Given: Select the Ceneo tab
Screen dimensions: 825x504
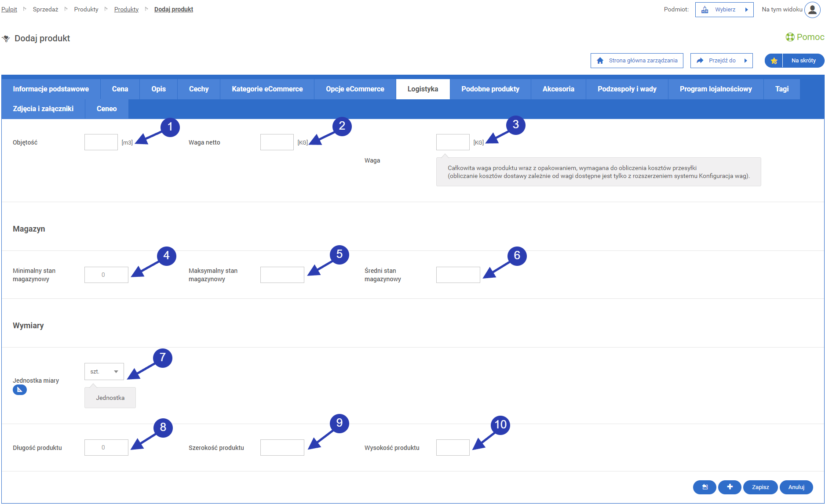Looking at the screenshot, I should tap(106, 109).
